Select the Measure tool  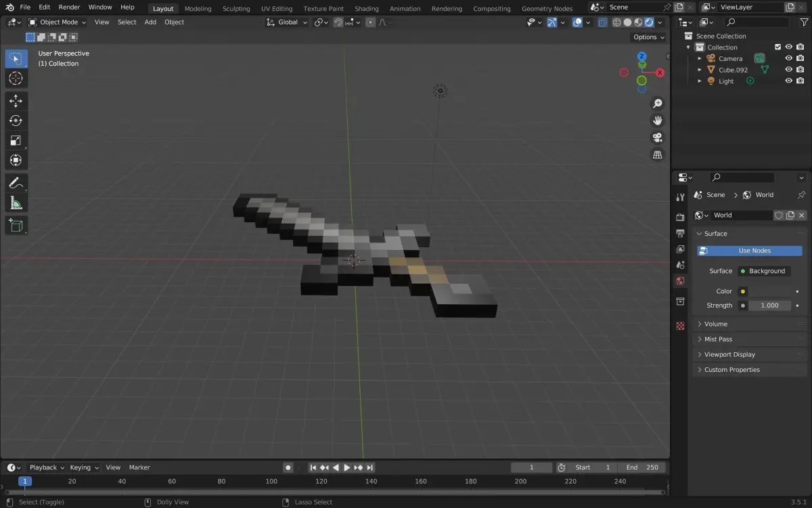[x=16, y=203]
